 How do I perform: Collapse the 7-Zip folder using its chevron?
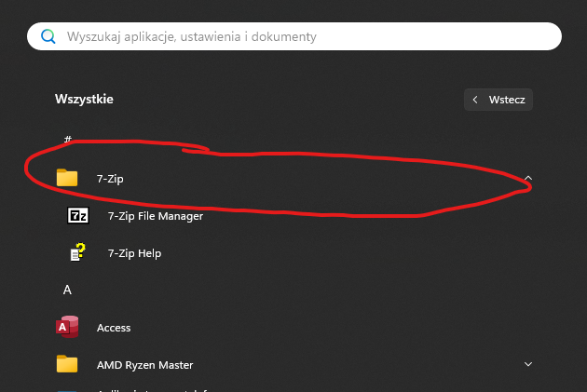click(x=528, y=177)
